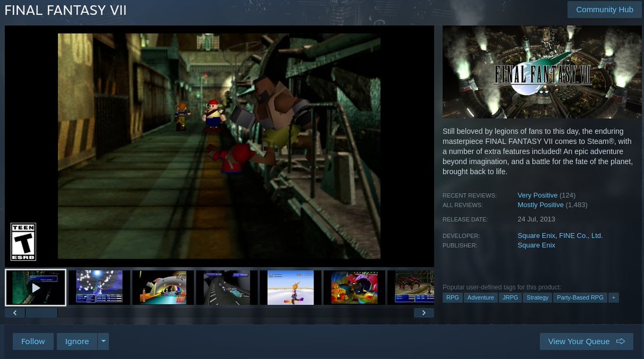Screen dimensions: 644x359
Task: Open the Community Hub page
Action: (604, 10)
